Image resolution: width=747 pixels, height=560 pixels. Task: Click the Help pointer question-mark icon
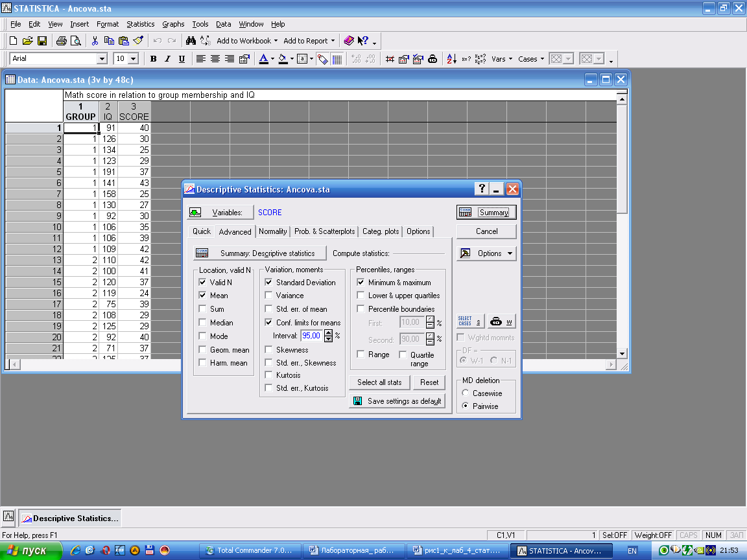click(x=363, y=41)
